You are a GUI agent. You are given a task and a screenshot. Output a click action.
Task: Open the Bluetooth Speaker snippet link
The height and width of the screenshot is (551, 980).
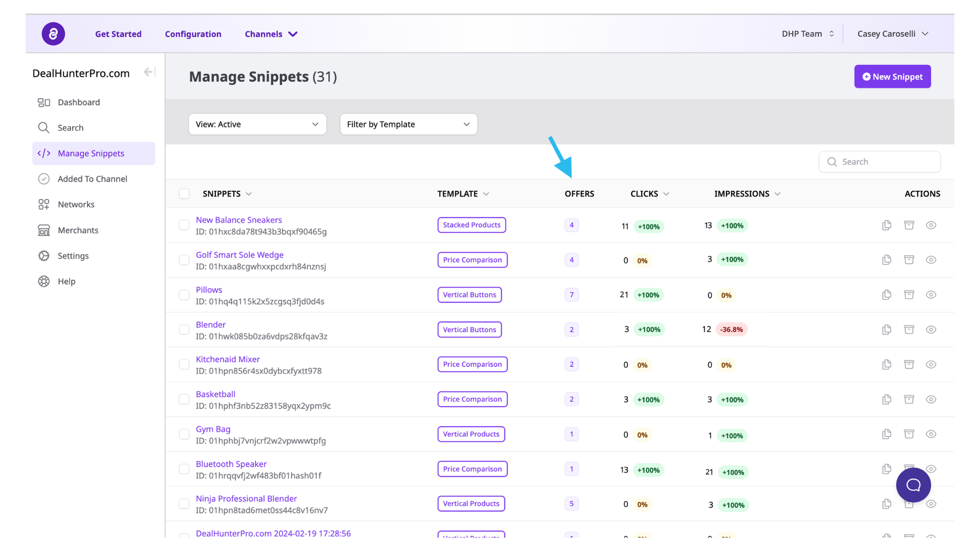click(x=231, y=464)
